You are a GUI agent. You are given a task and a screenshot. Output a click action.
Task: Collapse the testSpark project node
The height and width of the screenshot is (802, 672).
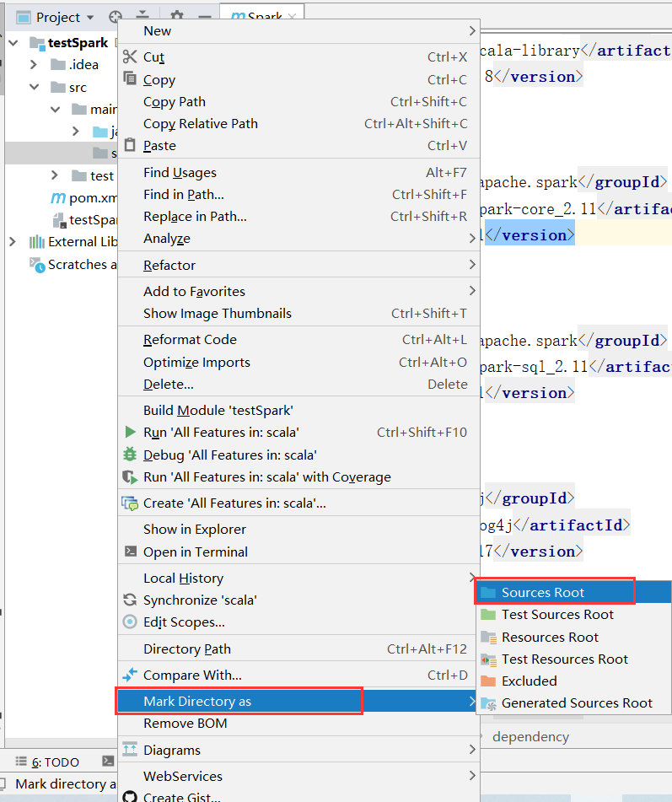[x=13, y=42]
